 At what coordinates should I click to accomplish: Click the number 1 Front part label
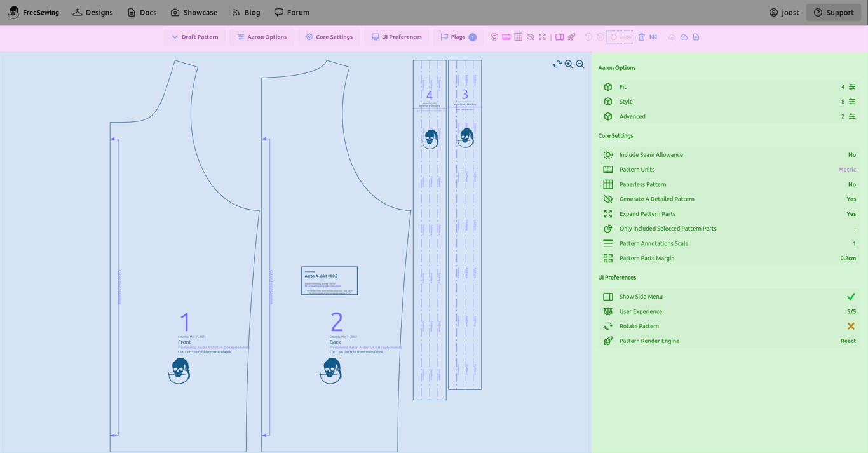tap(185, 322)
